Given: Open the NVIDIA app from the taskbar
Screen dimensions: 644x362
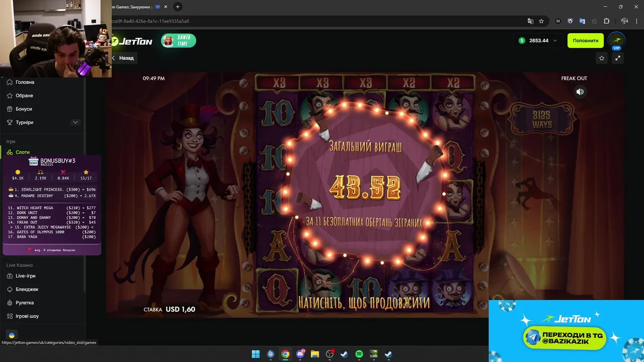Looking at the screenshot, I should 374,354.
